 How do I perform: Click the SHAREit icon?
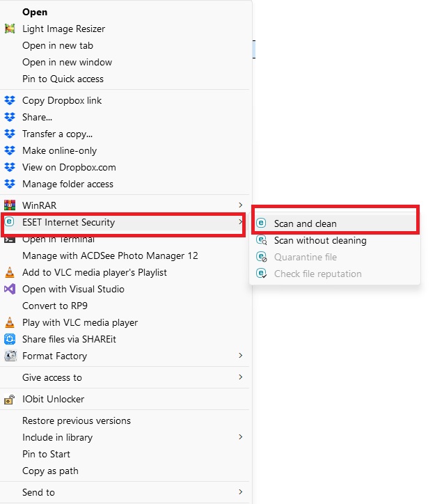(x=10, y=339)
